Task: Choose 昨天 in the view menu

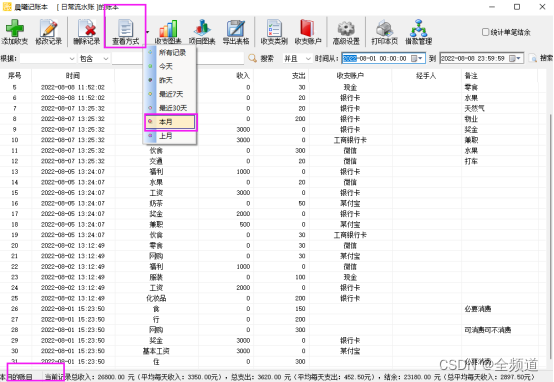Action: [x=170, y=80]
